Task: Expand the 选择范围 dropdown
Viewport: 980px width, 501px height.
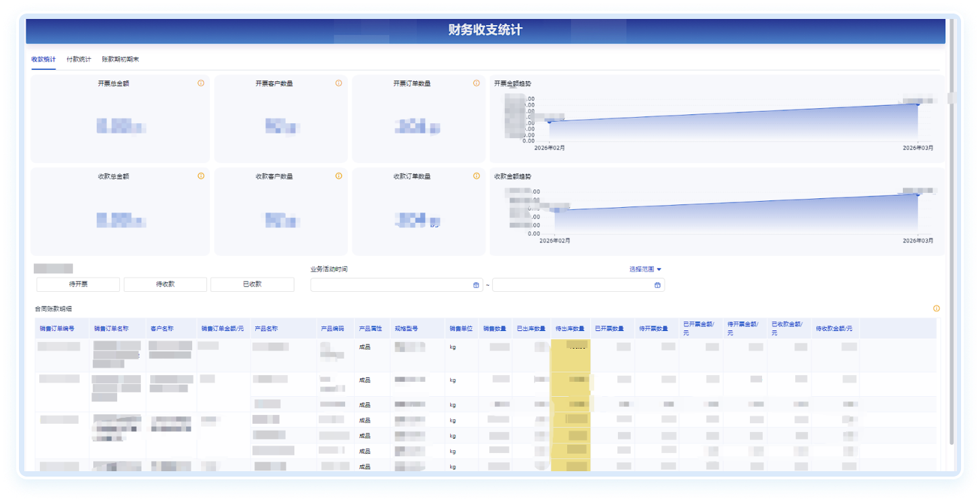Action: (645, 269)
